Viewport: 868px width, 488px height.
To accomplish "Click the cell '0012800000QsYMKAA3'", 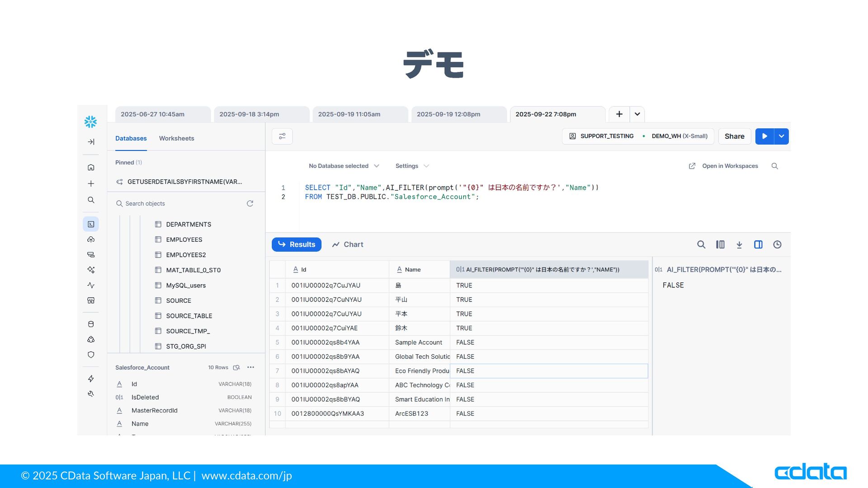I will (337, 413).
